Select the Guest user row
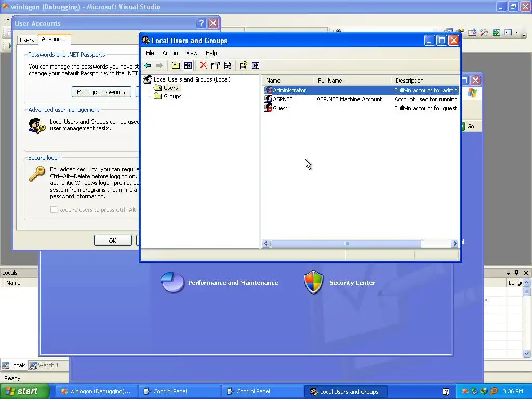The height and width of the screenshot is (399, 532). click(361, 108)
